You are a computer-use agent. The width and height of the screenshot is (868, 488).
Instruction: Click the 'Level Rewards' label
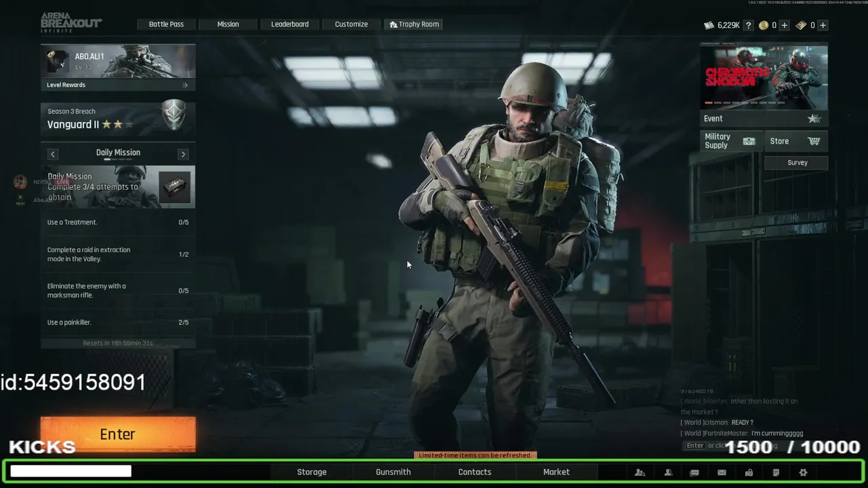(66, 85)
